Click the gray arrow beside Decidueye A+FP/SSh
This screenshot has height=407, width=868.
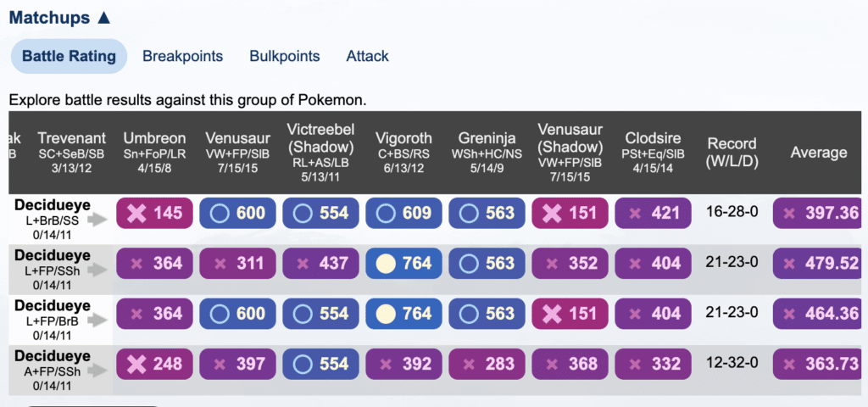(98, 371)
